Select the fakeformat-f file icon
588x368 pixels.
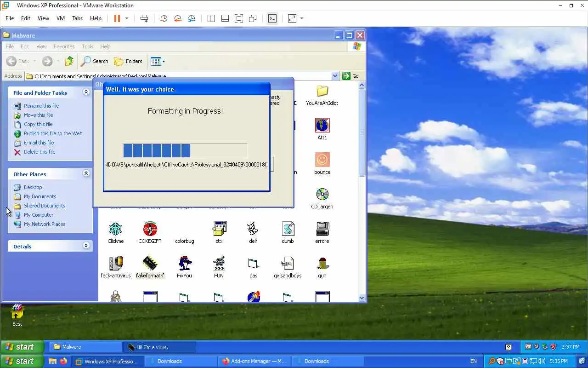[x=150, y=263]
